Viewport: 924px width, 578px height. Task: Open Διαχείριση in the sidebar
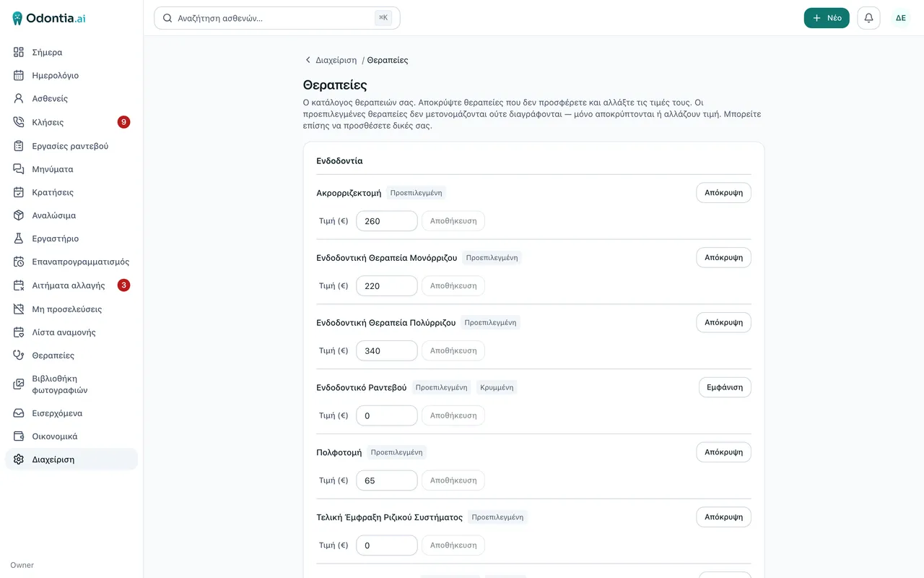[71, 460]
